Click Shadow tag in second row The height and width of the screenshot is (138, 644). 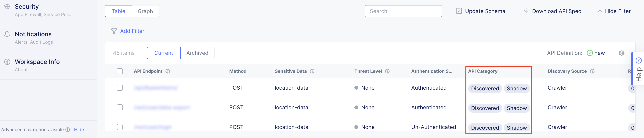[x=517, y=108]
